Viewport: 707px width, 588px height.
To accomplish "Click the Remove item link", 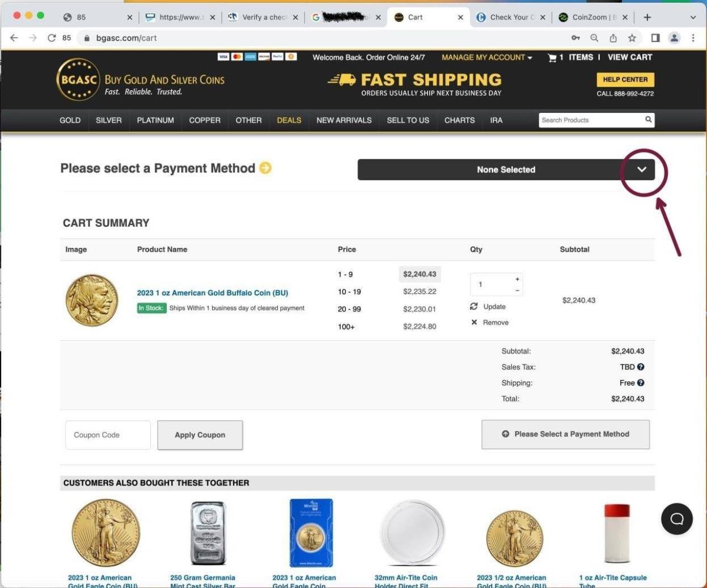I will coord(496,322).
